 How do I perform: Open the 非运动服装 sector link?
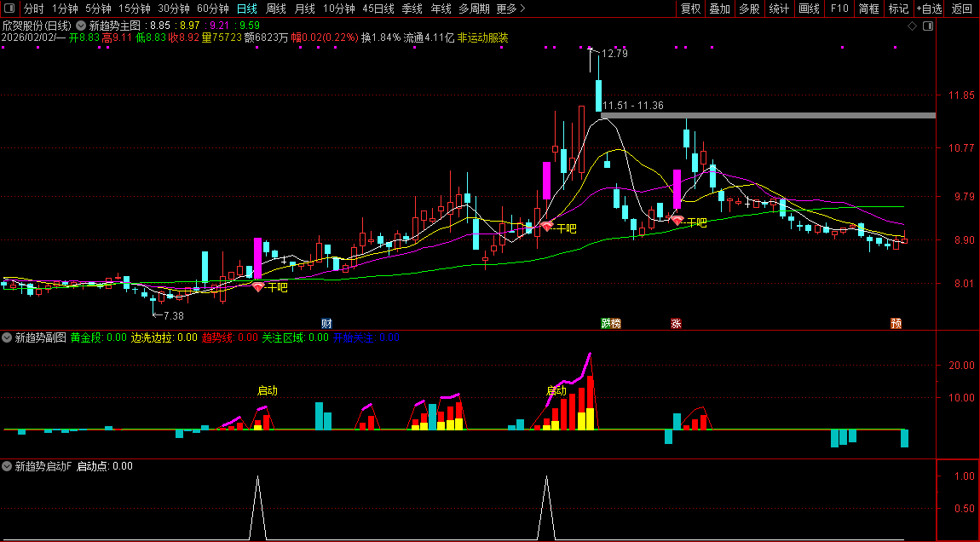[482, 37]
